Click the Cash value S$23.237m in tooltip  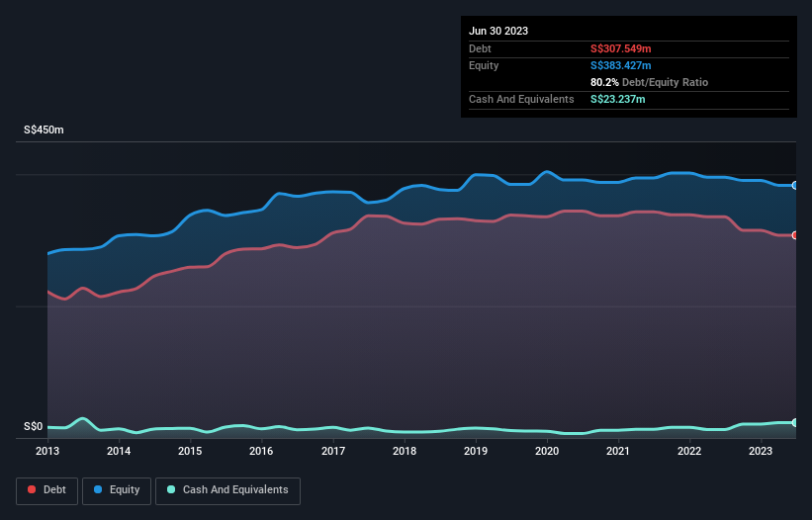click(617, 99)
